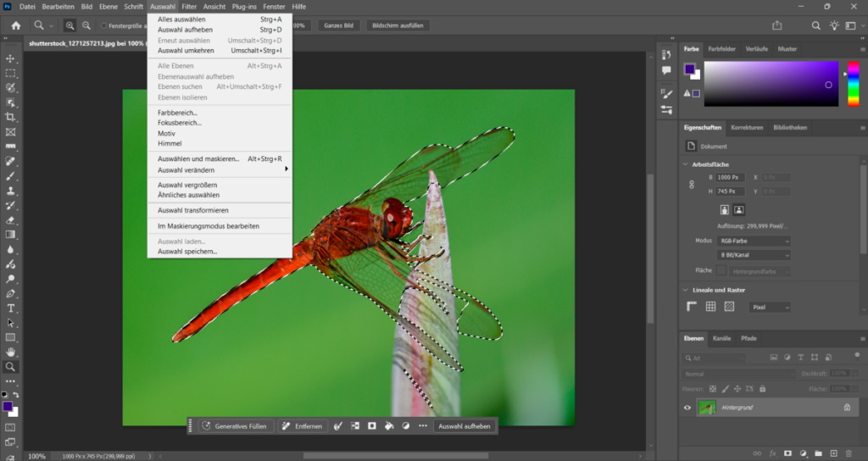Switch to the Kanäle tab
868x461 pixels.
coord(721,338)
